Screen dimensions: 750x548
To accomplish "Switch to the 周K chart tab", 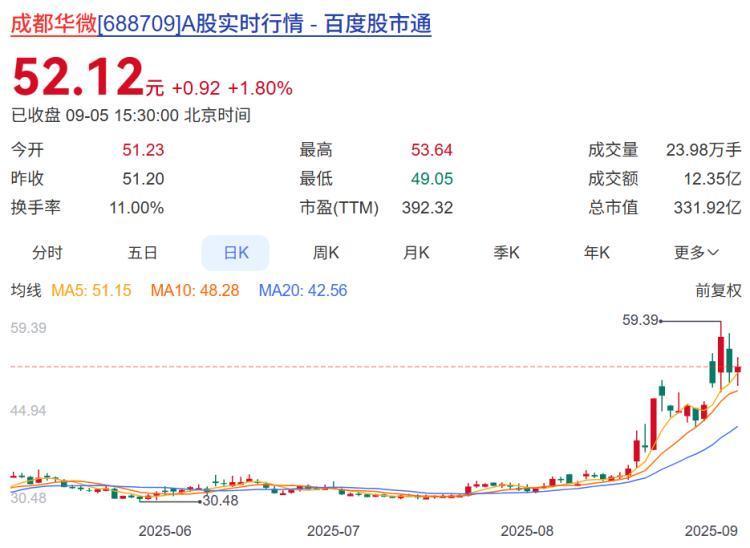I will 326,252.
